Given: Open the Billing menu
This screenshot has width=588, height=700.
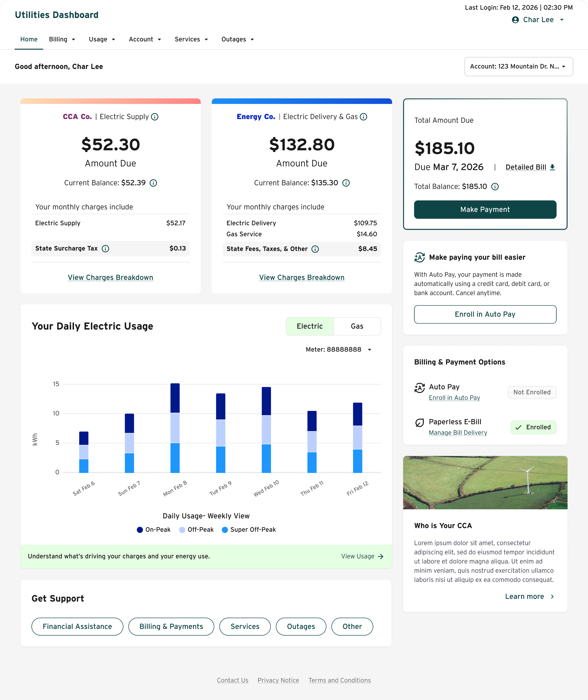Looking at the screenshot, I should click(x=62, y=39).
